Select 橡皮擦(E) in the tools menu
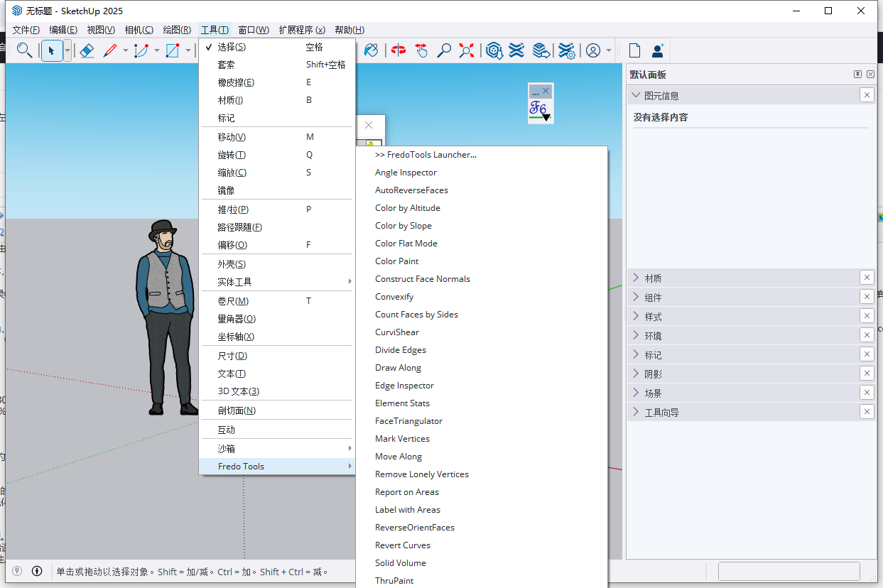Screen dimensions: 883x588 [277, 82]
